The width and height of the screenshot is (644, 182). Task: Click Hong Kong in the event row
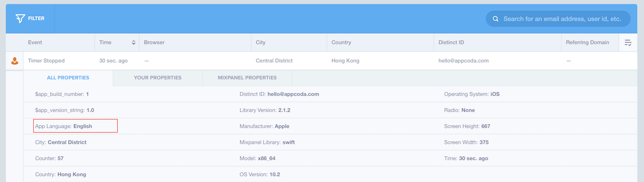tap(345, 61)
